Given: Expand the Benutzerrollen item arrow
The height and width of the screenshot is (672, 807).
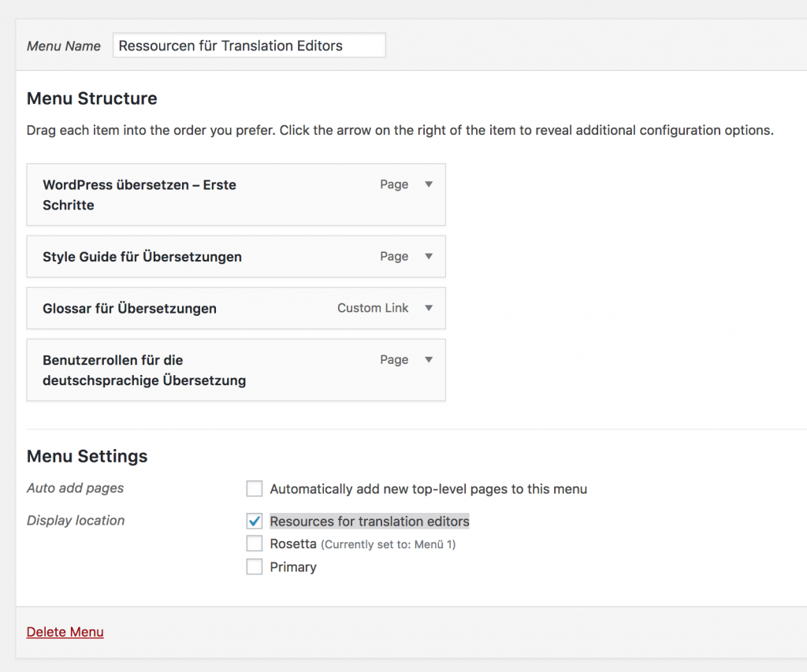Looking at the screenshot, I should 429,359.
